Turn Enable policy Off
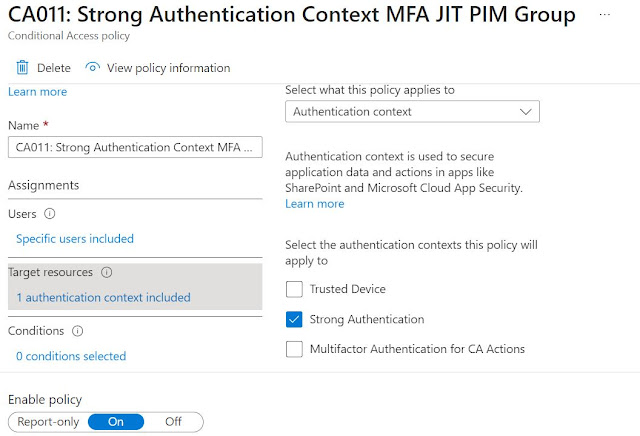The width and height of the screenshot is (640, 436). (x=173, y=422)
